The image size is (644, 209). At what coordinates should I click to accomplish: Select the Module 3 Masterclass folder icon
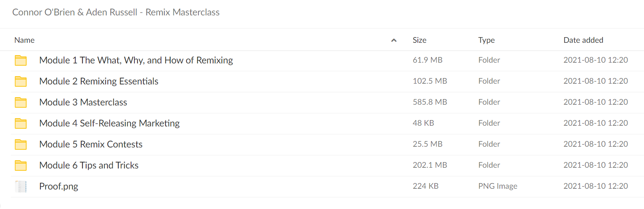click(21, 102)
